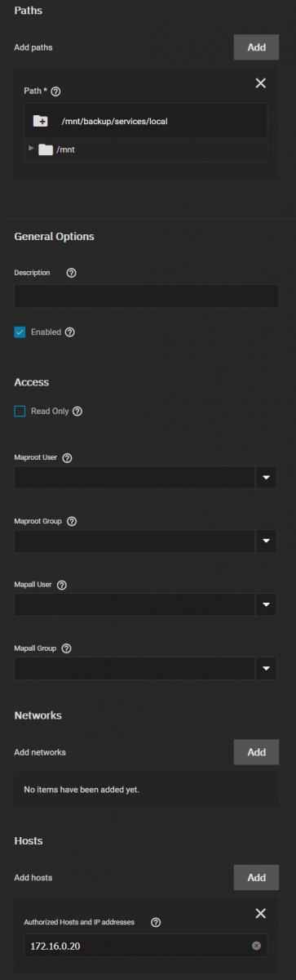This screenshot has width=296, height=980.
Task: Open the Maproot User dropdown
Action: coord(267,478)
